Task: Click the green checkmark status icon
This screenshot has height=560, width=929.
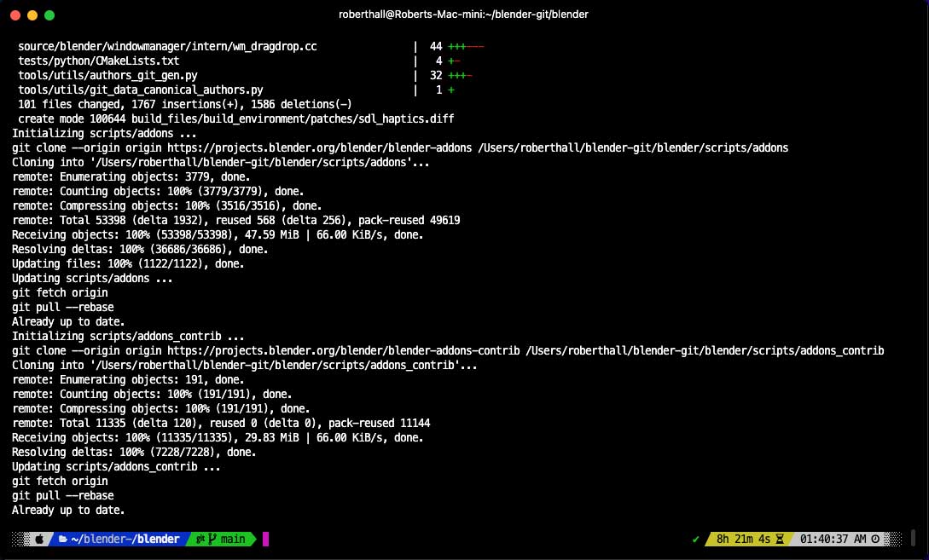Action: pos(696,539)
